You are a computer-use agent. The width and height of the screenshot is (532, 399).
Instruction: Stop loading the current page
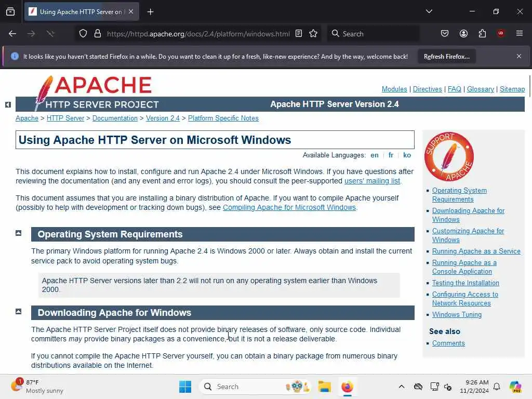50,34
